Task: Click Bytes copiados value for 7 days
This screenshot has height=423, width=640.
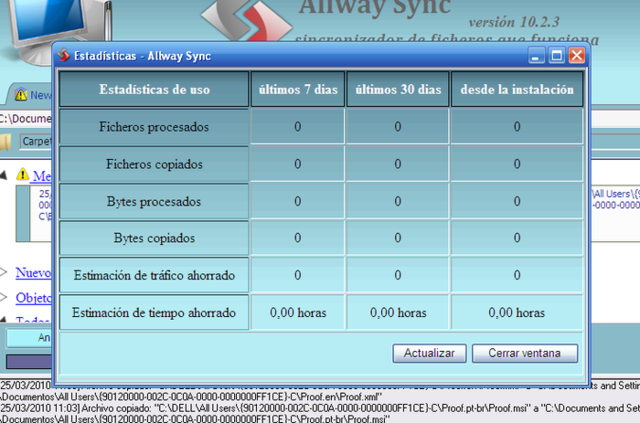Action: (x=298, y=238)
